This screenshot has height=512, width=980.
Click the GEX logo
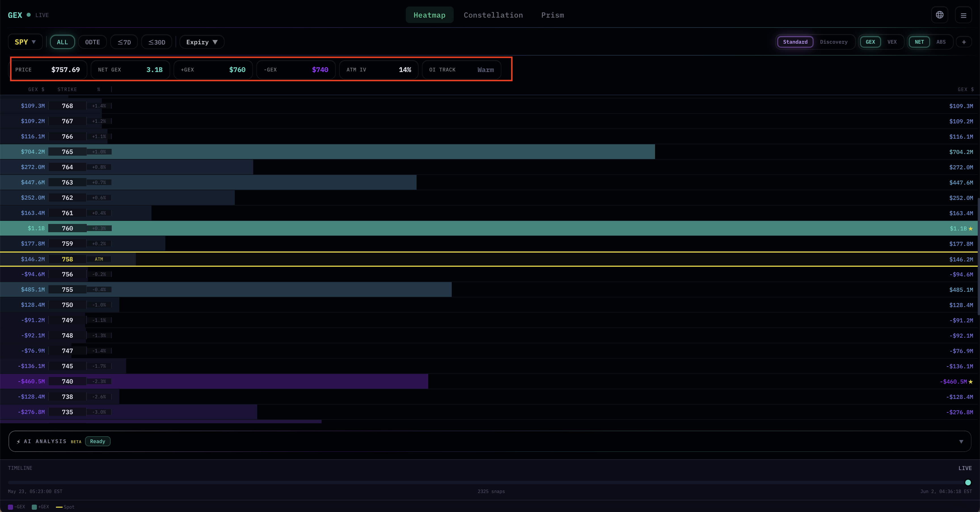tap(15, 15)
